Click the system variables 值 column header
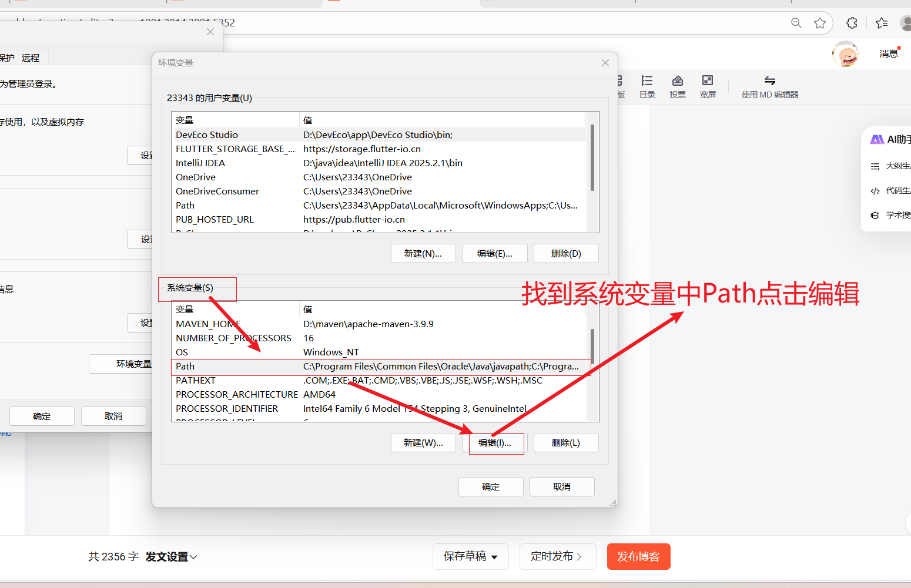 click(x=443, y=310)
